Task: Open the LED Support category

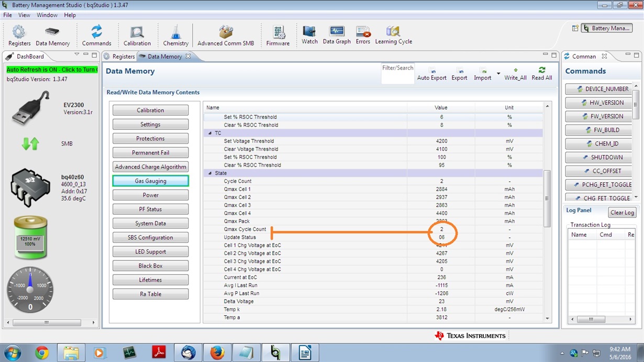Action: (150, 252)
